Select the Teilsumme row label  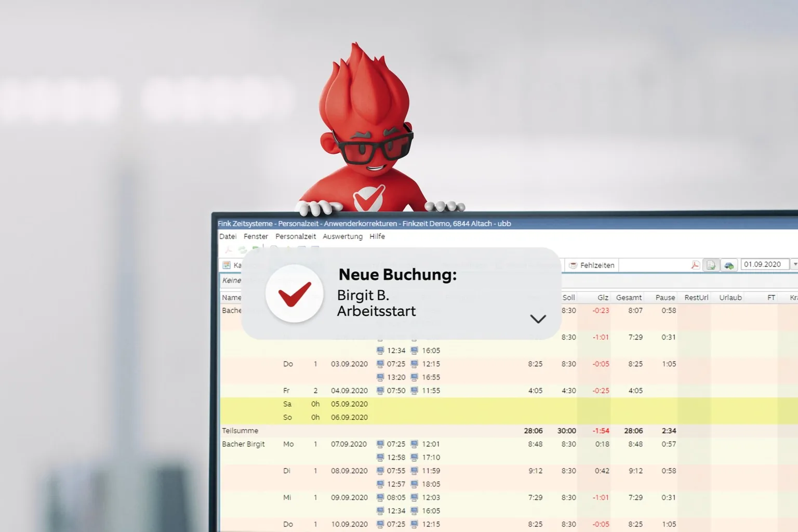pyautogui.click(x=240, y=431)
